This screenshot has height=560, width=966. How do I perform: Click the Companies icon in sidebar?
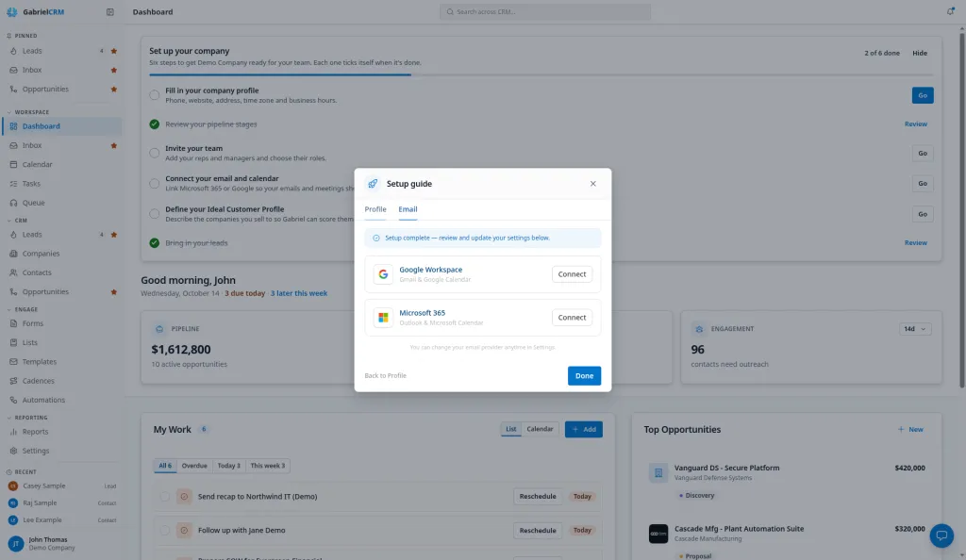13,254
